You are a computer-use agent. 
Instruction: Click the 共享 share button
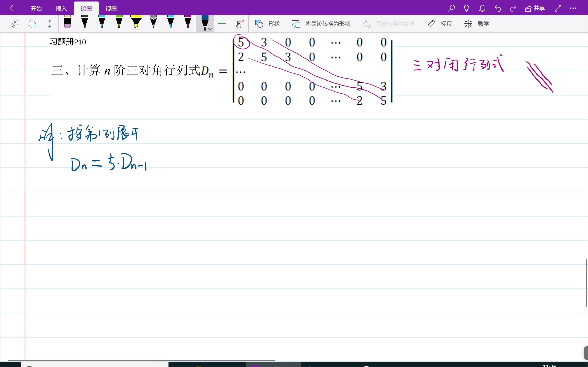(535, 9)
